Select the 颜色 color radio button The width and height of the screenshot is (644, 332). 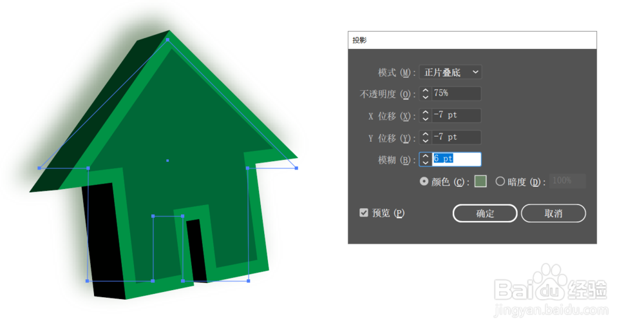(424, 181)
